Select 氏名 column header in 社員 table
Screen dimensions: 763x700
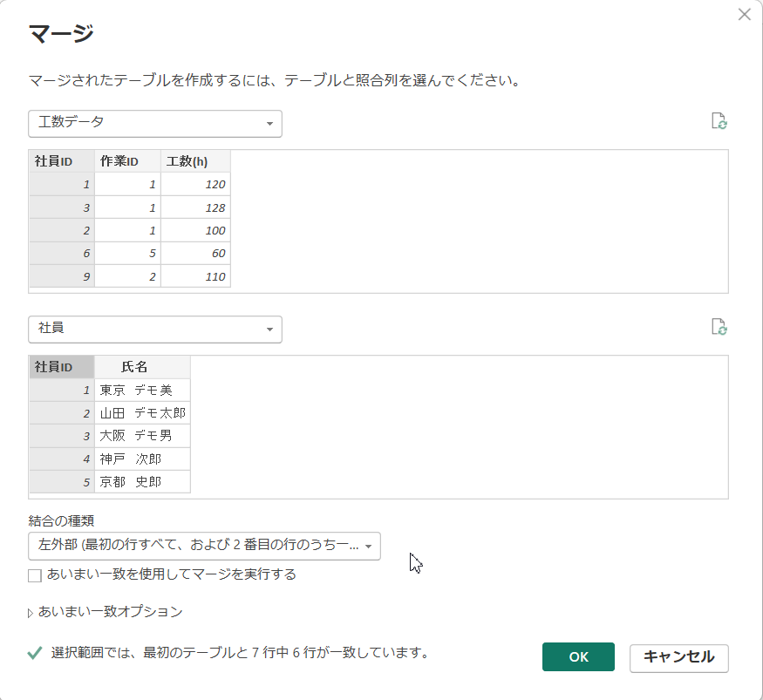tap(142, 367)
